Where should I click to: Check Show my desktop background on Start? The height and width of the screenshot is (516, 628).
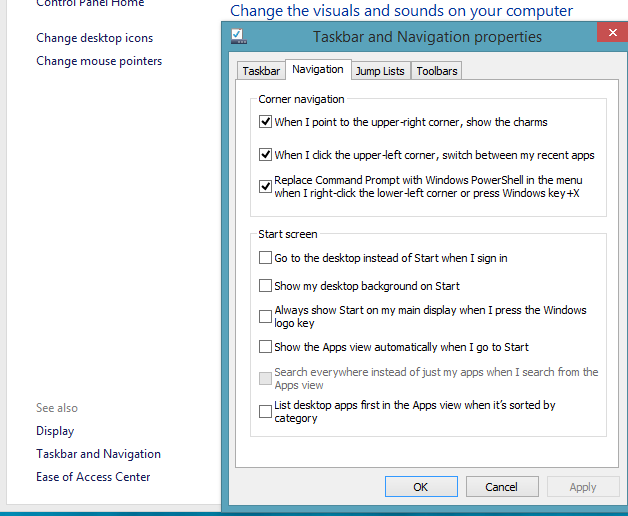[266, 286]
